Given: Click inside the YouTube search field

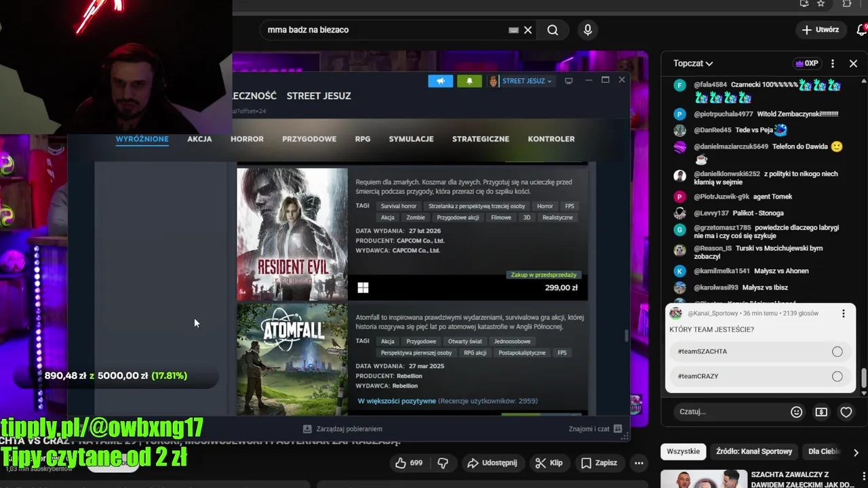Looking at the screenshot, I should pos(387,30).
